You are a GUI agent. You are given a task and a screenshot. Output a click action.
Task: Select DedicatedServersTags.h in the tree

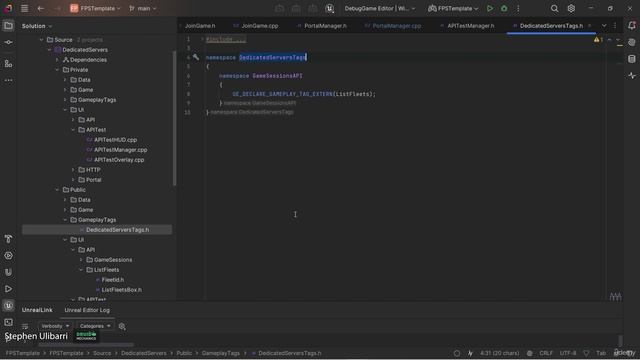click(x=97, y=230)
